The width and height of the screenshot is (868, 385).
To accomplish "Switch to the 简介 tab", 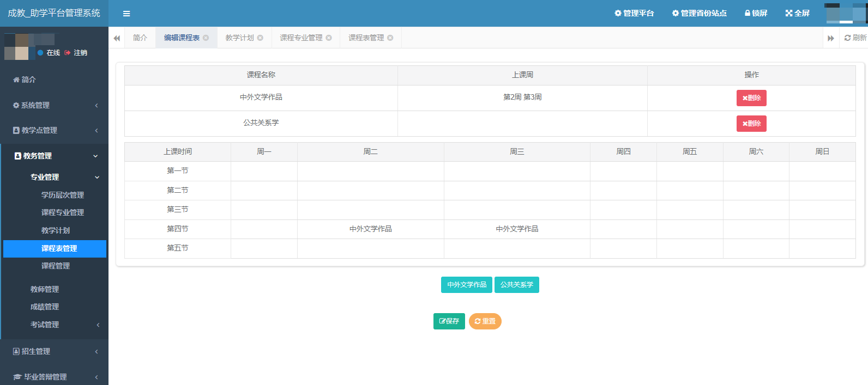I will (140, 38).
